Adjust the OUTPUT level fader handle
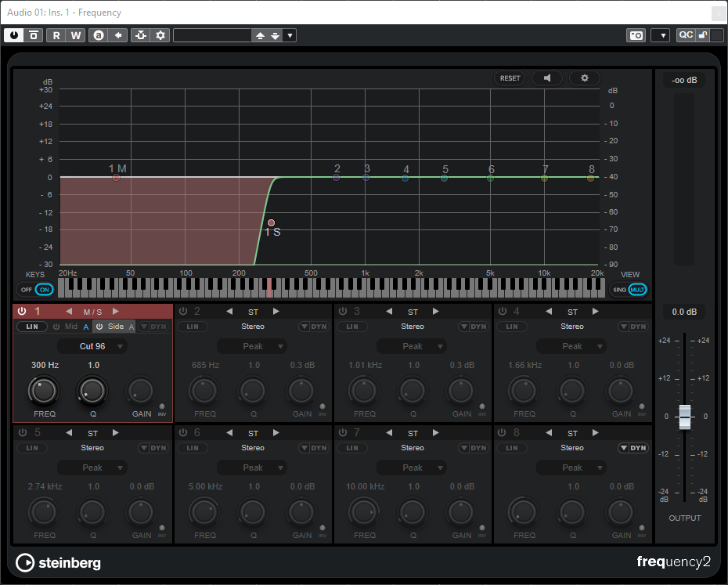 (x=685, y=417)
